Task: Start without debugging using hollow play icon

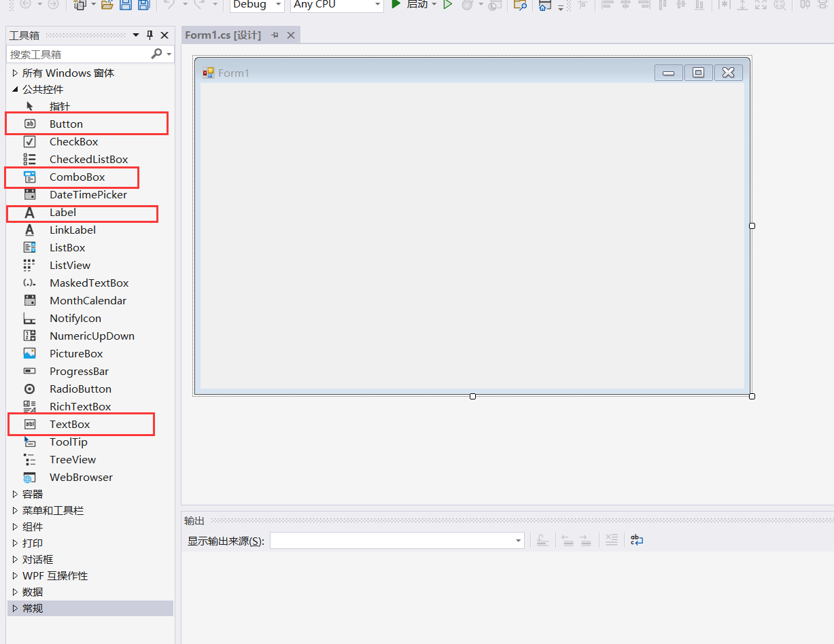Action: [447, 5]
